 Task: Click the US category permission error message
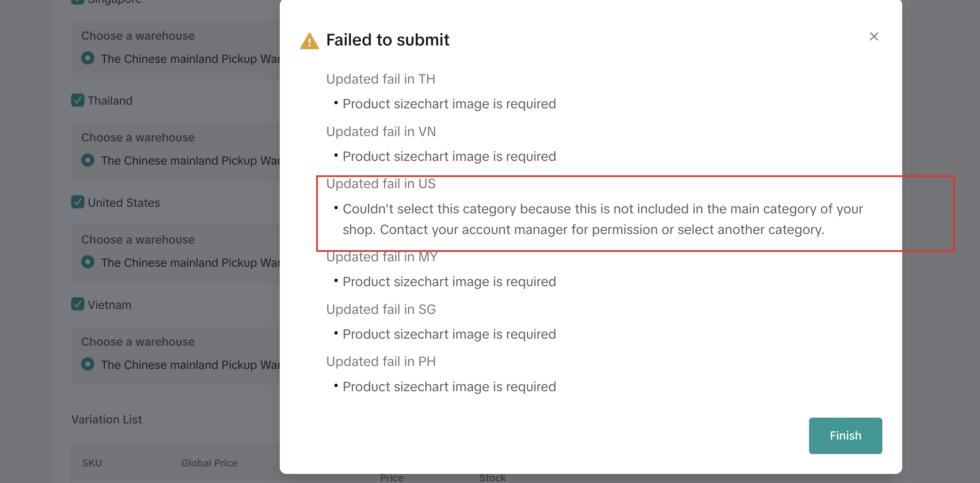point(602,219)
